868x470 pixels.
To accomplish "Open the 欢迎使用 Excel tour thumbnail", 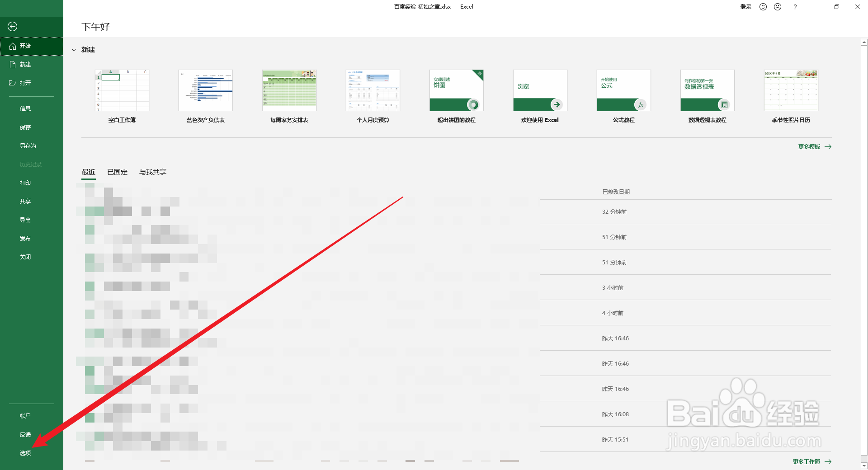I will 540,90.
